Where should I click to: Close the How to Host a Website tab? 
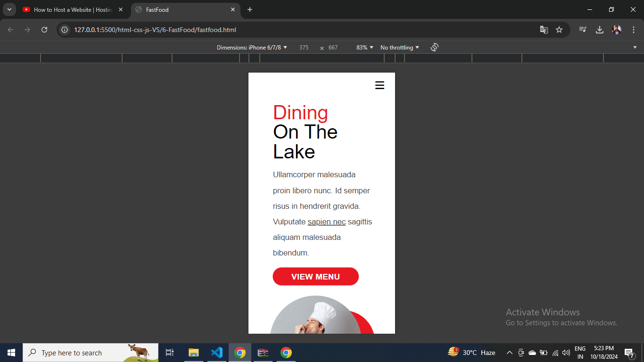point(121,9)
